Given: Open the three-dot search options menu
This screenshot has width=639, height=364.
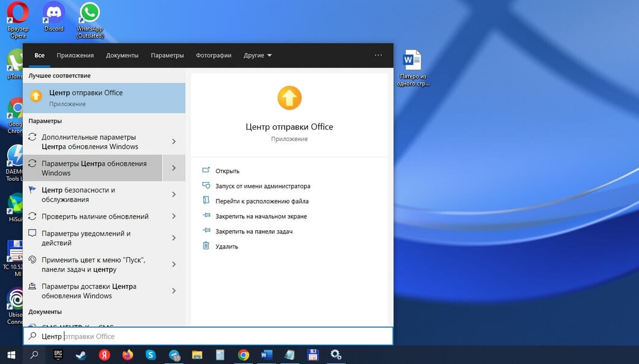Looking at the screenshot, I should click(x=378, y=55).
